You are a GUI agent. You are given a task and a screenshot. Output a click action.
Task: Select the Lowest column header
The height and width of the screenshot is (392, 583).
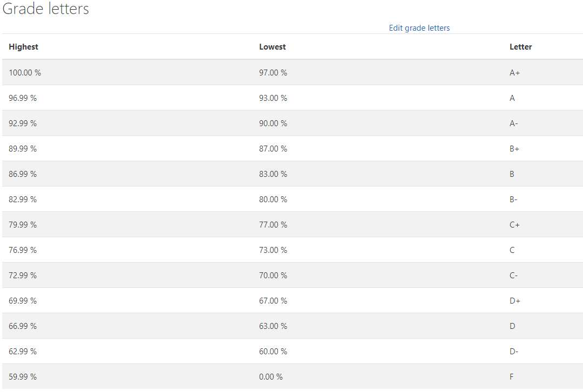point(272,47)
